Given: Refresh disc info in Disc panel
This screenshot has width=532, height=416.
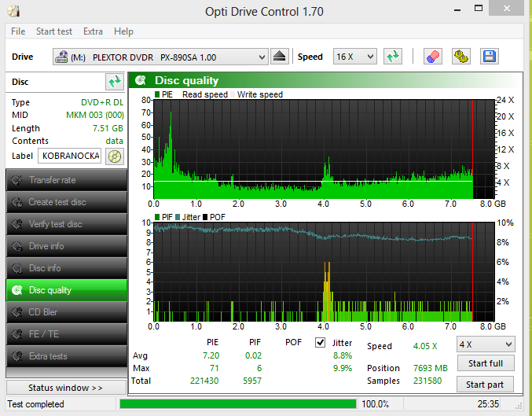Looking at the screenshot, I should click(x=115, y=82).
